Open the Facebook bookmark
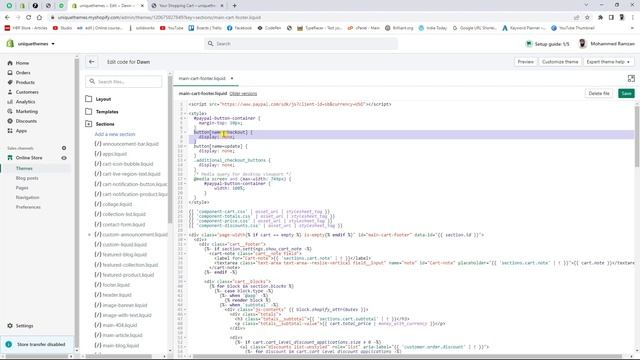The height and width of the screenshot is (360, 640). click(x=239, y=28)
